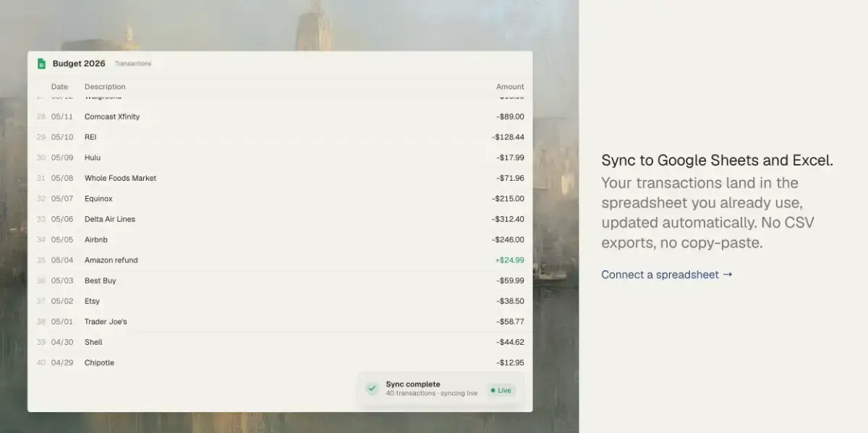868x433 pixels.
Task: Click the -$12.95 amount cell
Action: pos(510,363)
